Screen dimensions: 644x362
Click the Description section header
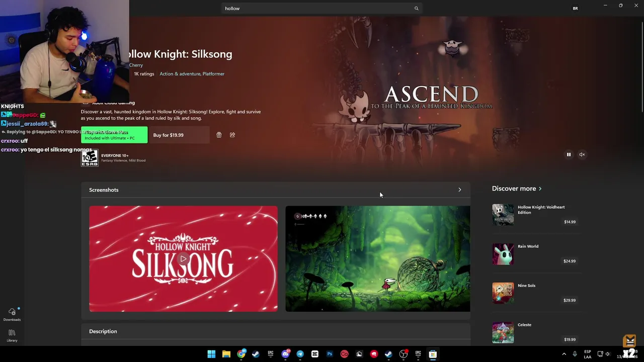[276, 331]
